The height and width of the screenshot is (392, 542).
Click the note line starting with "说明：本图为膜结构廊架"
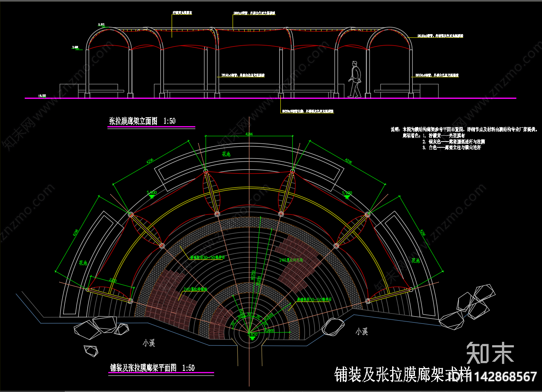464,129
